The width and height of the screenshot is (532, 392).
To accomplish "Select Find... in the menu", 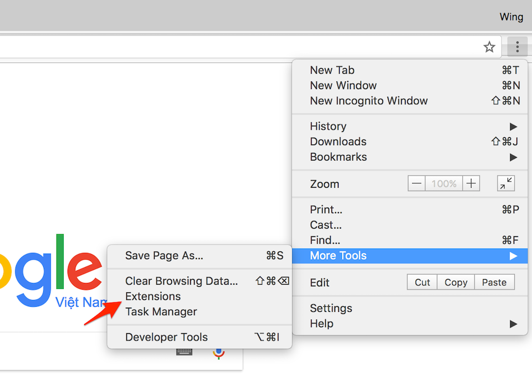I will click(x=410, y=240).
